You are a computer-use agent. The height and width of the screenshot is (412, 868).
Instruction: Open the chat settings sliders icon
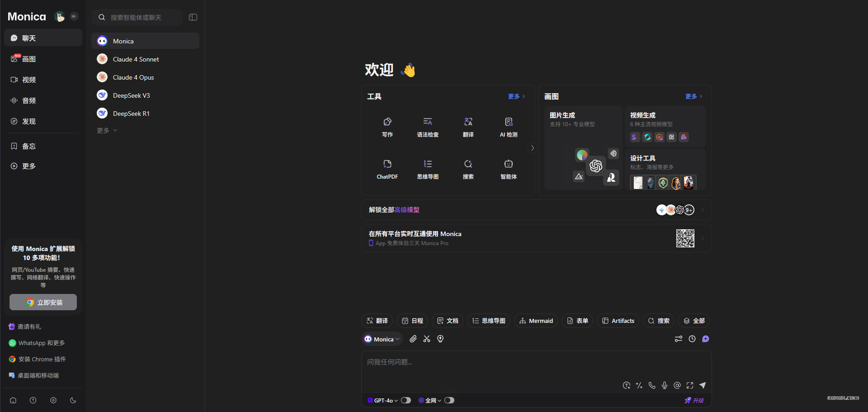(679, 339)
